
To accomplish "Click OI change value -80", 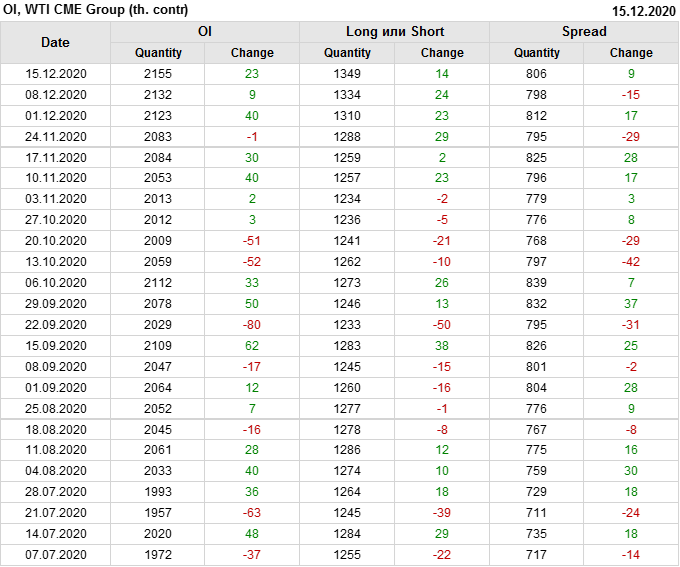I will point(252,325).
